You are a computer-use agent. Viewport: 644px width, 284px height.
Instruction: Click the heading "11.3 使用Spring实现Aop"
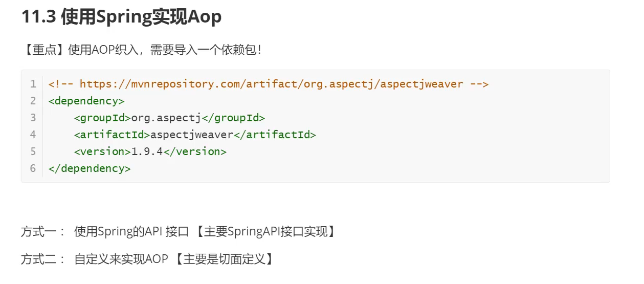pyautogui.click(x=122, y=17)
